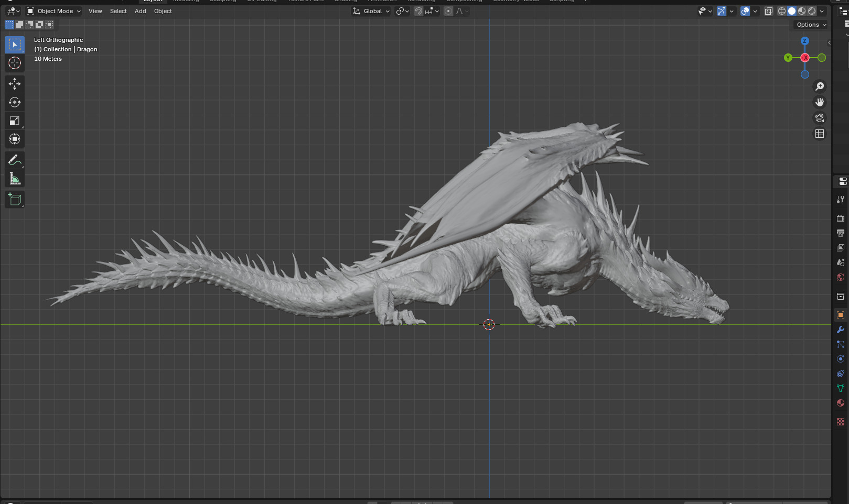849x504 pixels.
Task: Expand the overlays options dropdown arrow
Action: point(755,11)
